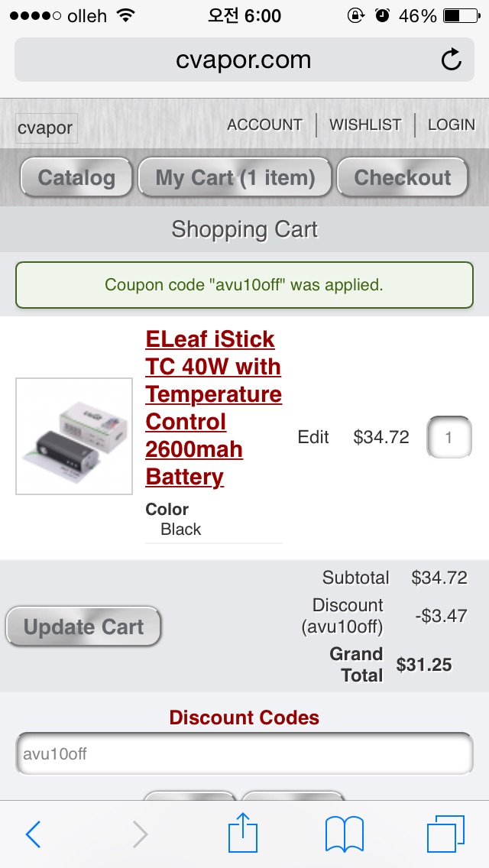This screenshot has height=868, width=489.
Task: Show all open Safari tabs
Action: pyautogui.click(x=445, y=834)
